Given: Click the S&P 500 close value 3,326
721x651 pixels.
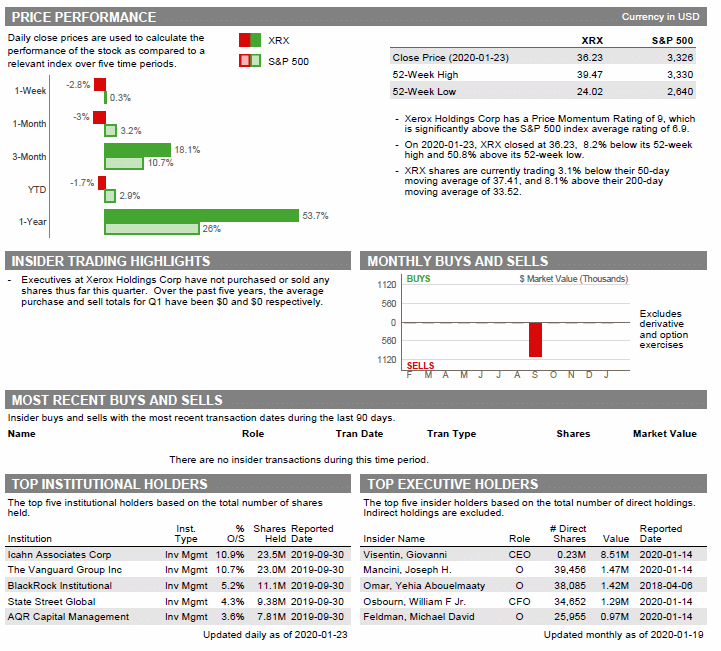Looking at the screenshot, I should [680, 57].
